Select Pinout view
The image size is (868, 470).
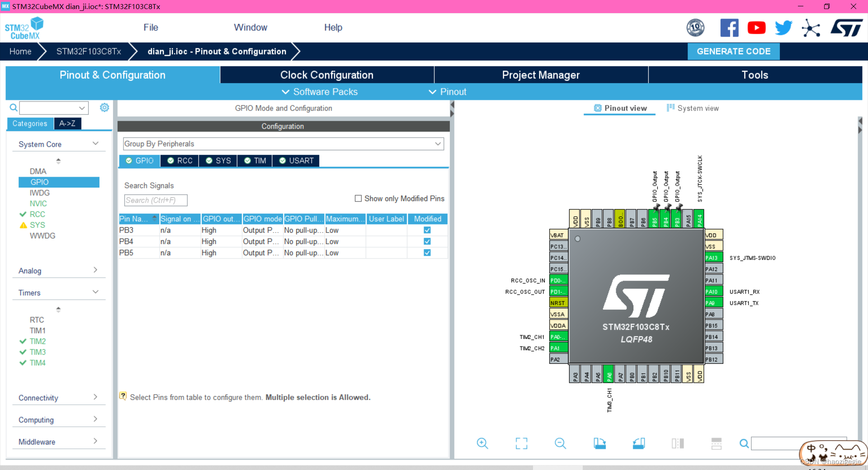[x=620, y=108]
